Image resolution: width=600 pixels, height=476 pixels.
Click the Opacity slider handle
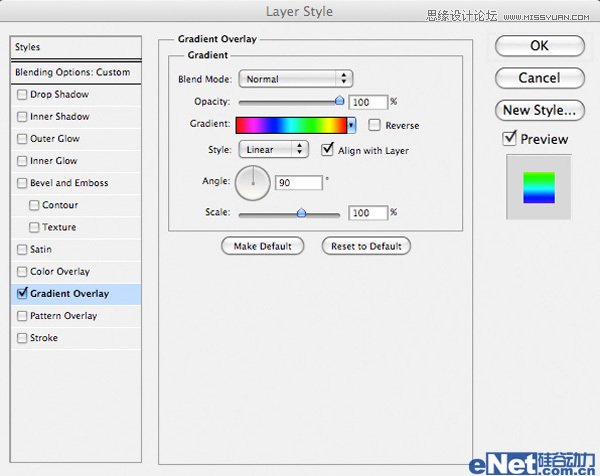(x=339, y=100)
